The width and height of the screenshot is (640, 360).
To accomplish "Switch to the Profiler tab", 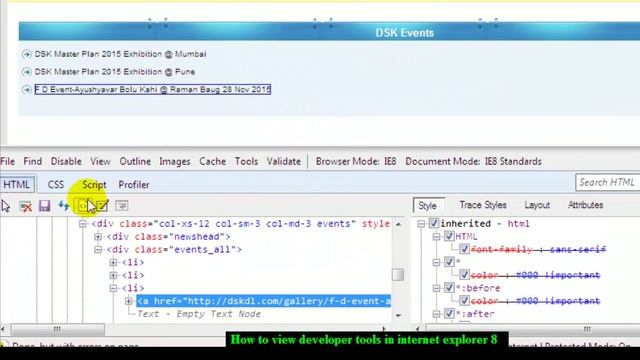I will pyautogui.click(x=134, y=184).
